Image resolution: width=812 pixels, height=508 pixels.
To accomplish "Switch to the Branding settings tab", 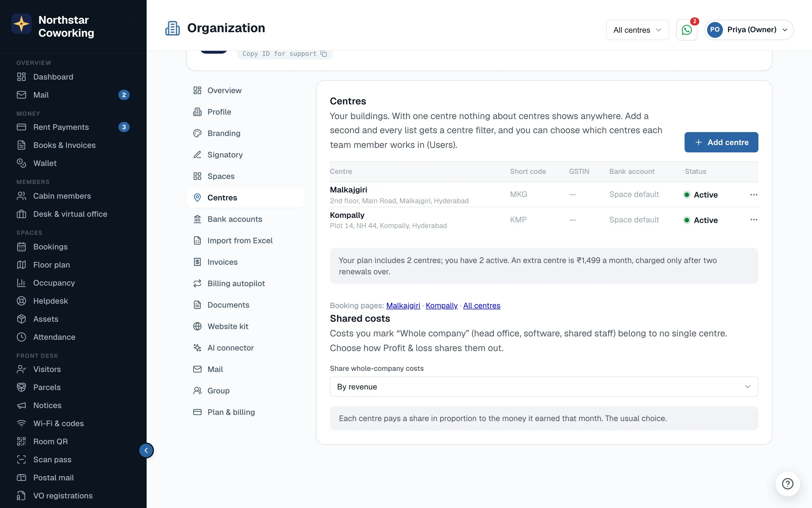I will pos(245,133).
